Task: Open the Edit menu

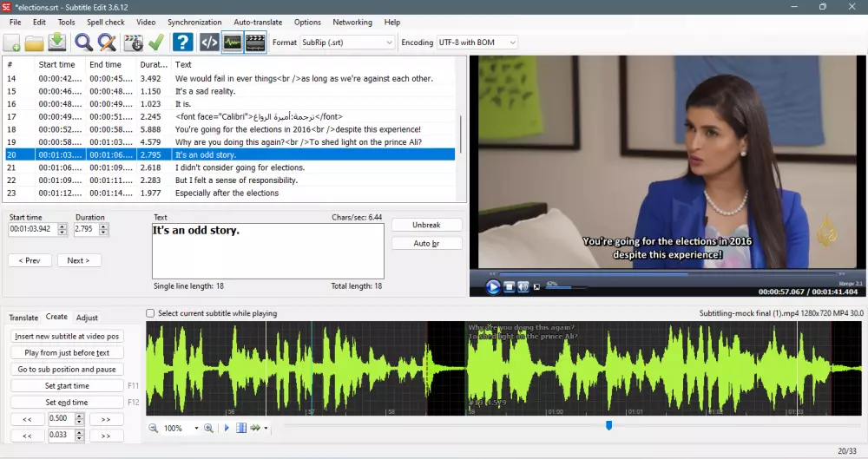Action: [x=39, y=23]
